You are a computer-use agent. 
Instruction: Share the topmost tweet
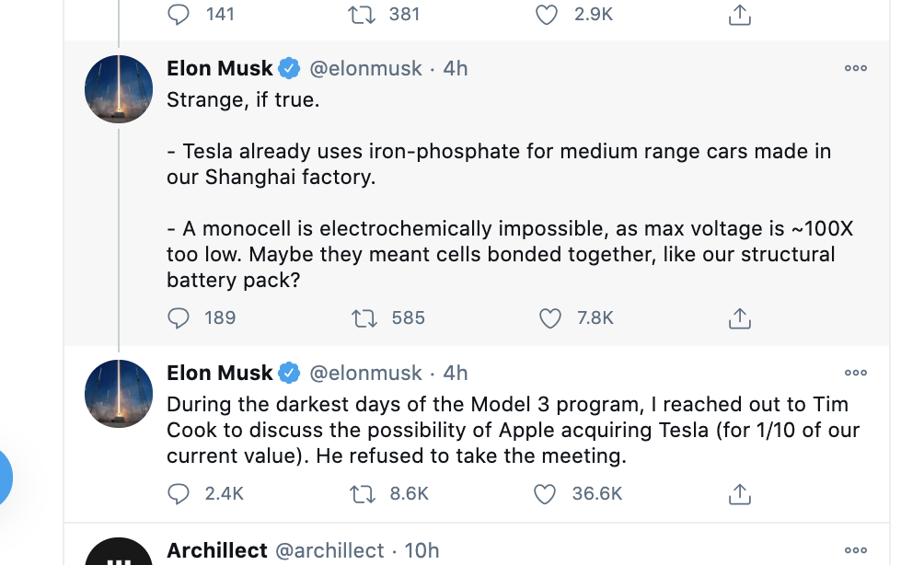pos(740,15)
